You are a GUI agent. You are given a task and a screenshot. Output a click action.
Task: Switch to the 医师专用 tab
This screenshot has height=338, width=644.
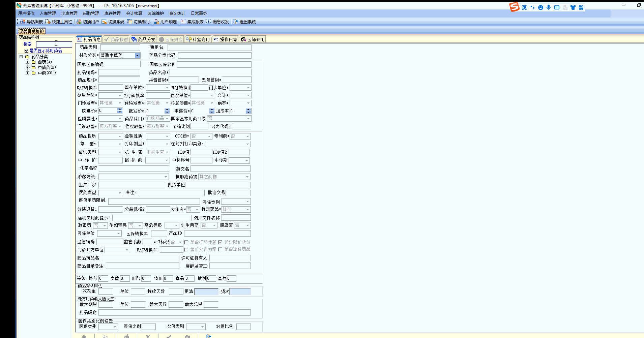(253, 39)
